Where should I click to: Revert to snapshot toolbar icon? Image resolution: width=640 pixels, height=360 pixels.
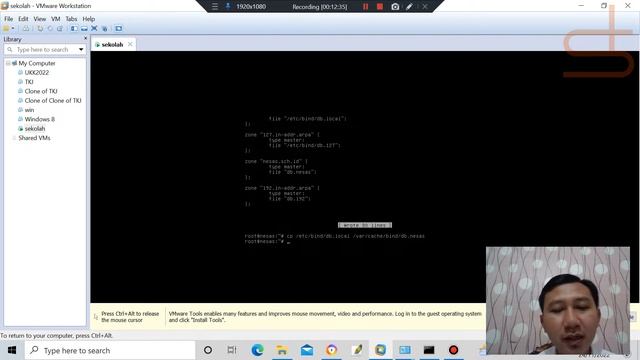(50, 29)
